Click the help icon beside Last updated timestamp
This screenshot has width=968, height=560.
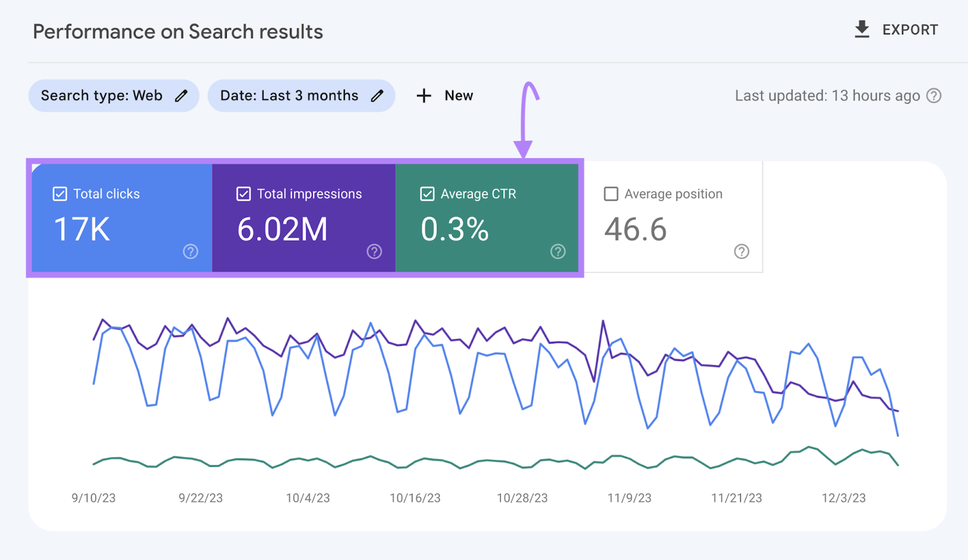tap(934, 95)
